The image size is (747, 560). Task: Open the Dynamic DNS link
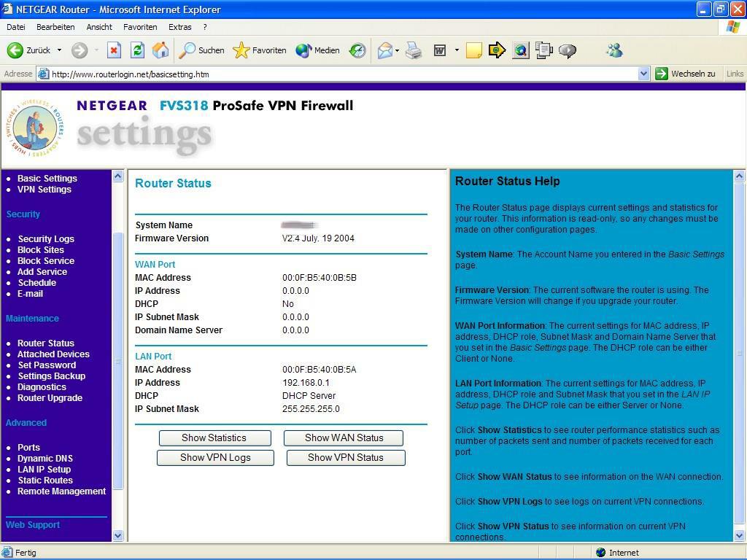[x=45, y=458]
